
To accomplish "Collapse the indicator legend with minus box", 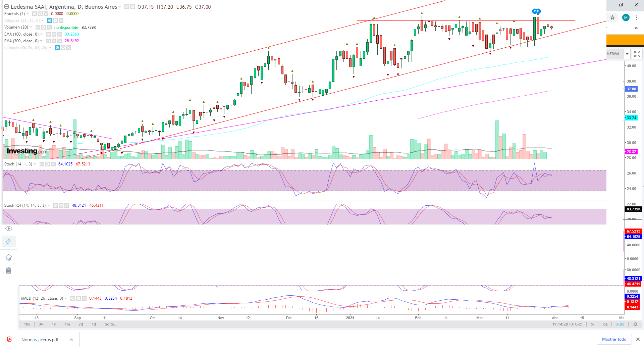I will 6,7.
